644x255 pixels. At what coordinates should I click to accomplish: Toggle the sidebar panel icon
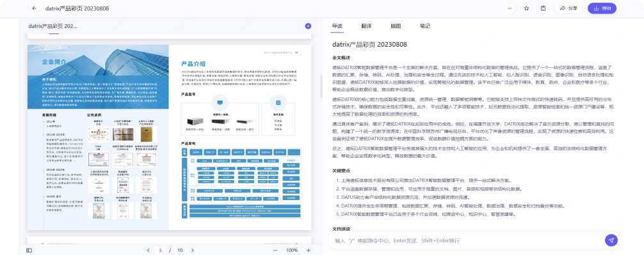(29, 250)
